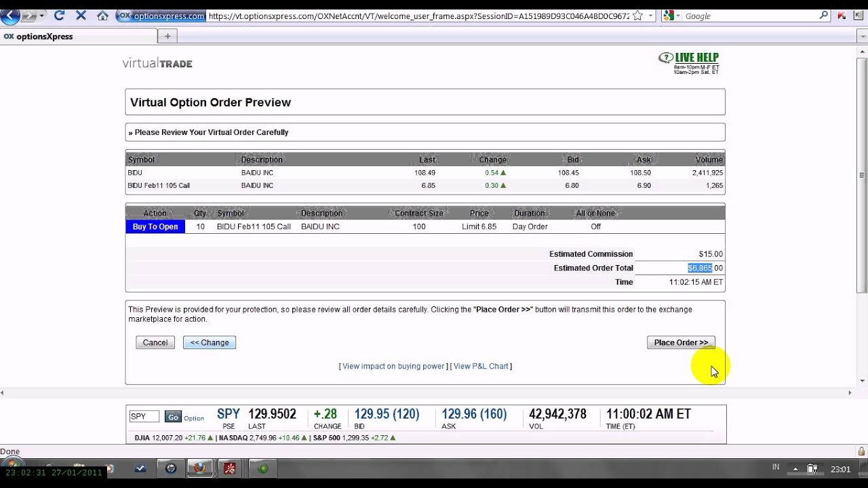Reload the page with the refresh icon
Viewport: 868px width, 488px height.
point(59,15)
